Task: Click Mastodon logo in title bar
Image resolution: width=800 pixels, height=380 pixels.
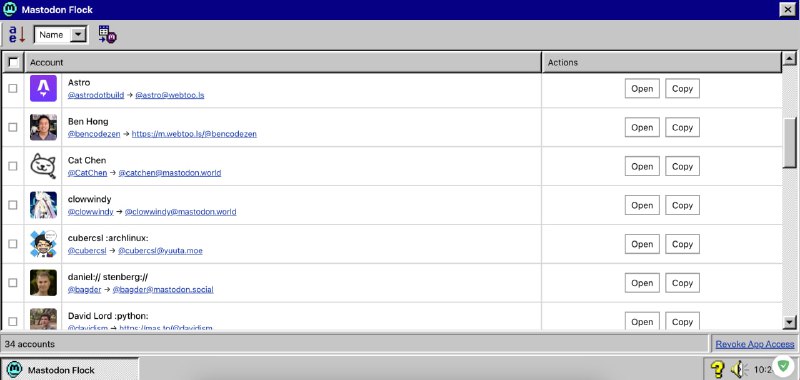Action: (x=10, y=9)
